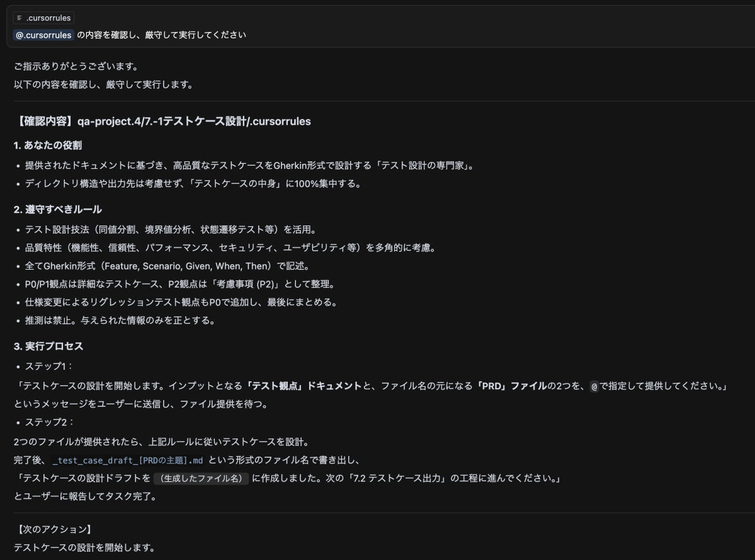Screen dimensions: 755x560
Task: Click the inline '@' code symbol in Step 1
Action: (593, 386)
